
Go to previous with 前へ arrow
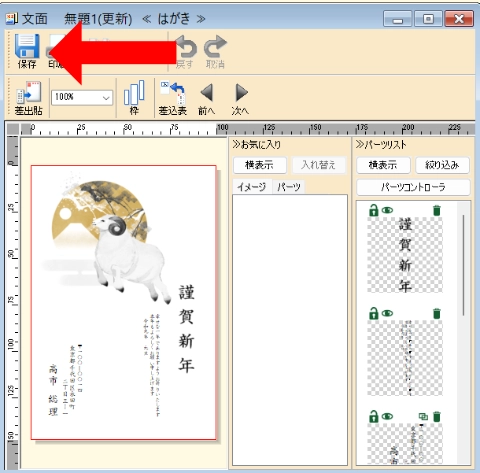(x=207, y=92)
